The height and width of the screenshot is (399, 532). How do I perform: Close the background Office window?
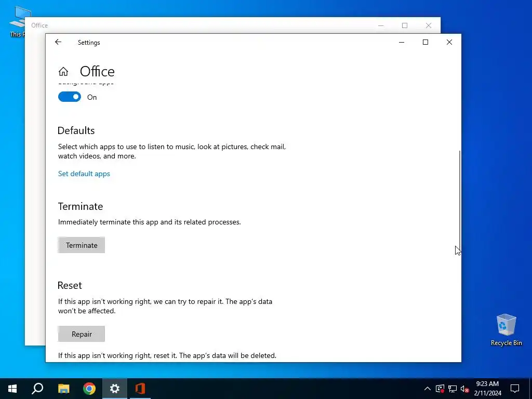[429, 25]
